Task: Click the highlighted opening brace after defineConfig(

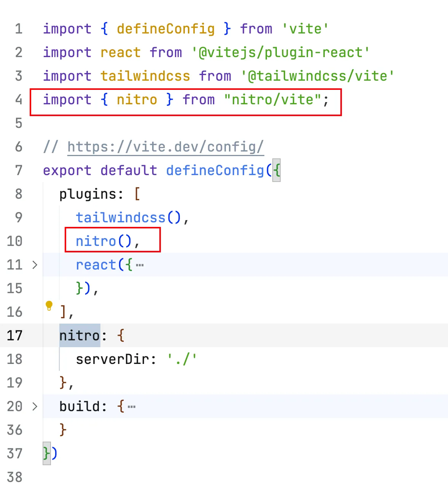Action: pyautogui.click(x=276, y=170)
